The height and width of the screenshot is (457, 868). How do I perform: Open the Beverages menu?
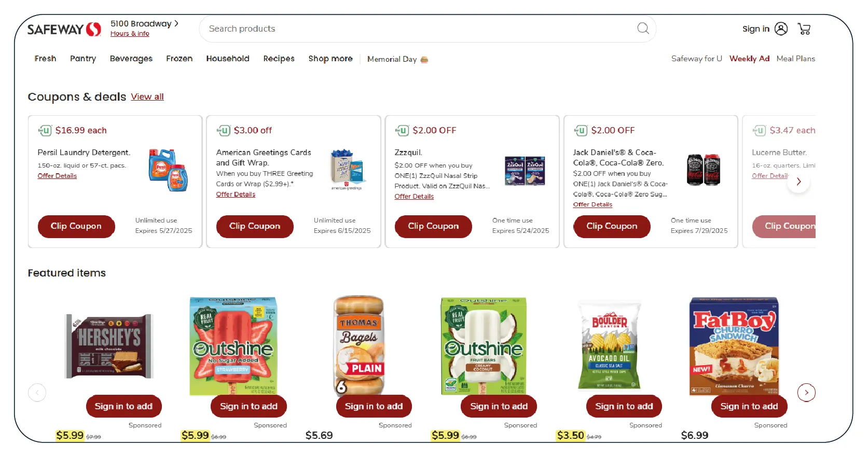131,59
